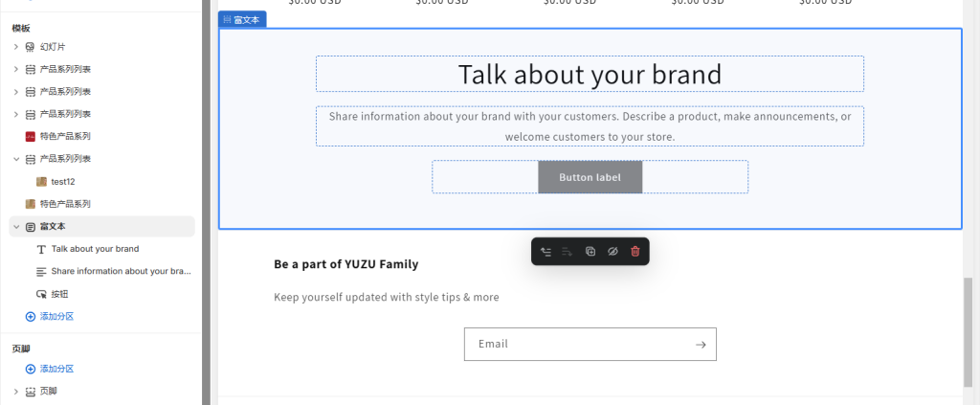Click plus icon for 添加分区 under 页脚

click(x=31, y=369)
